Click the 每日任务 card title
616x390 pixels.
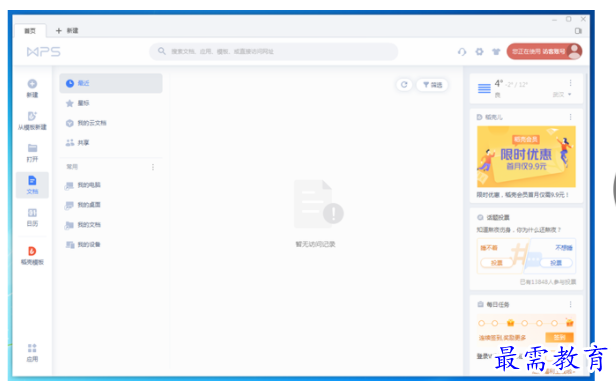(498, 304)
